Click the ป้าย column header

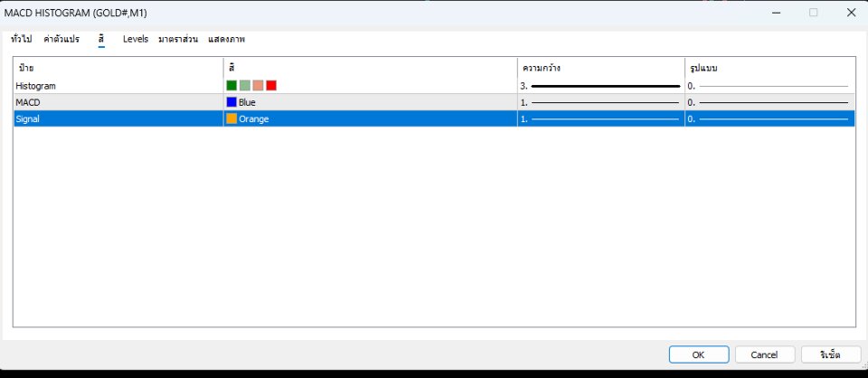(118, 68)
